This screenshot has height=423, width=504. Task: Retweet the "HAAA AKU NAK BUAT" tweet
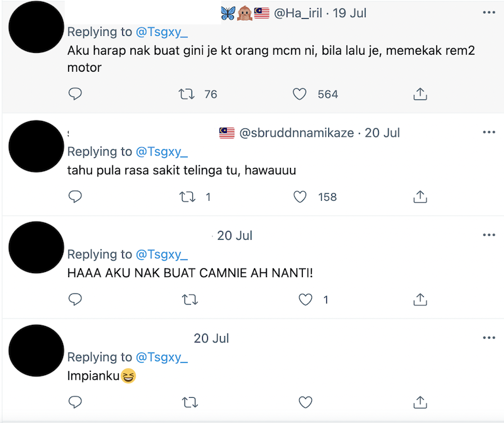click(x=187, y=300)
